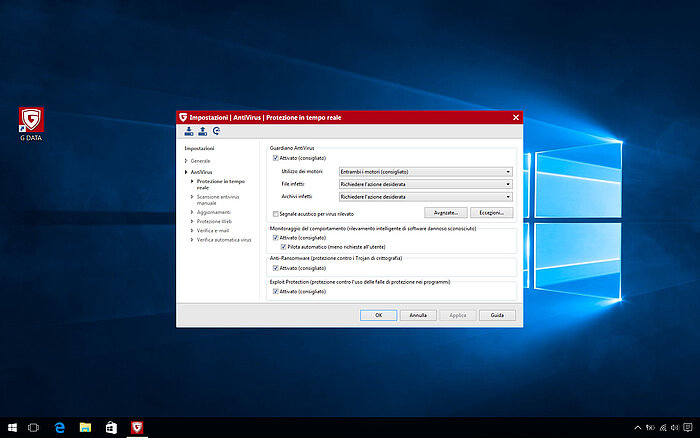Close the Impostazioni dialog with X

[x=516, y=117]
